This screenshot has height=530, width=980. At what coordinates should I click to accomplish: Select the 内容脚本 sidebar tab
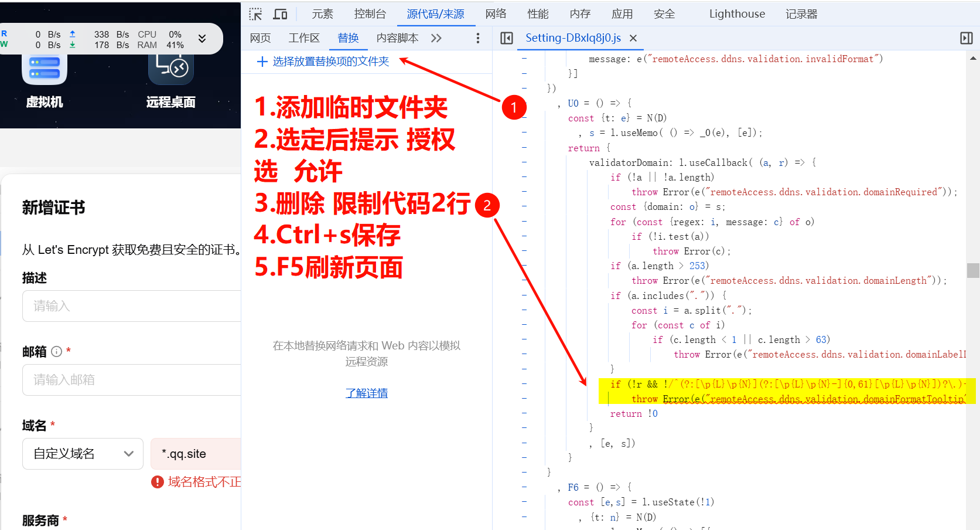click(397, 38)
